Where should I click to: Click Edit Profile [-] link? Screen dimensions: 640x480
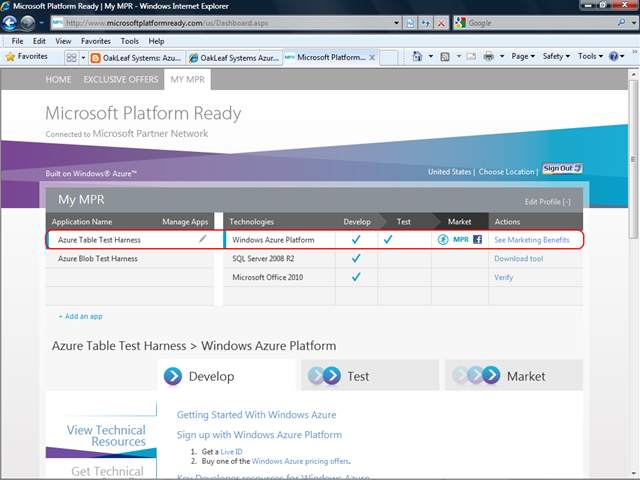tap(547, 202)
